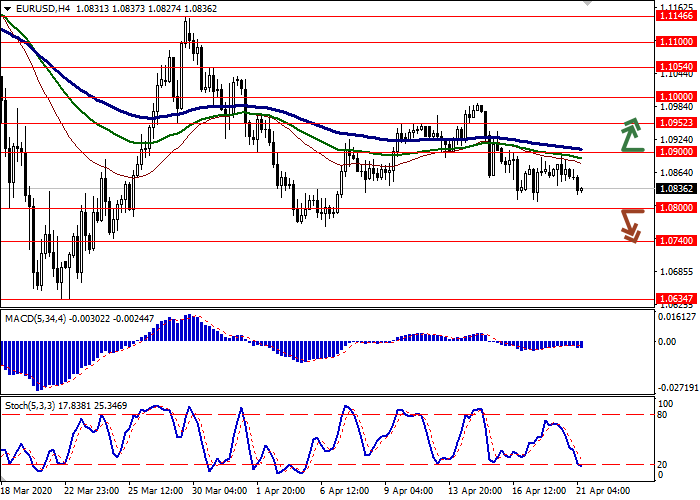Click the 1.09000 red price label
Viewport: 700px width, 500px height.
[x=675, y=152]
